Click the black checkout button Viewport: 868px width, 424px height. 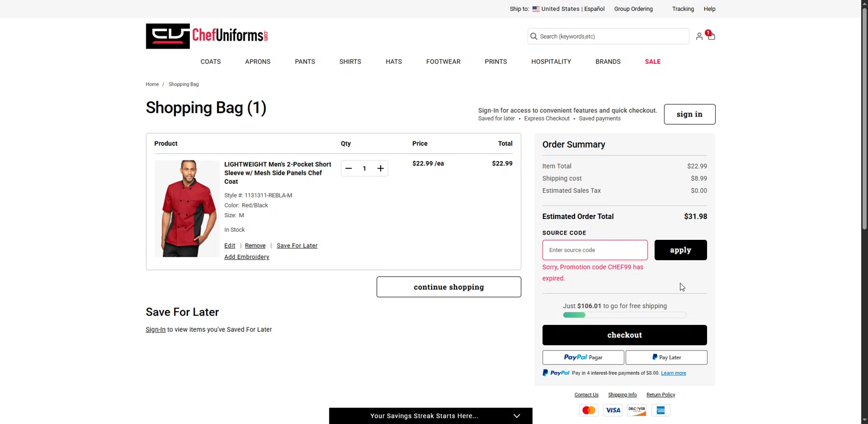[624, 335]
